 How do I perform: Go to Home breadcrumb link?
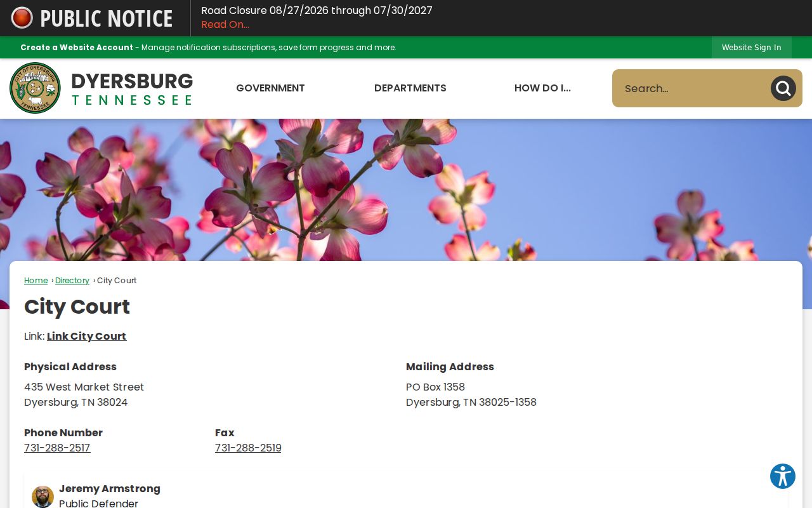[x=36, y=281]
